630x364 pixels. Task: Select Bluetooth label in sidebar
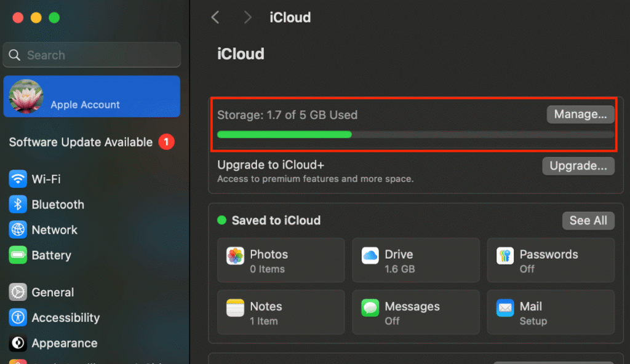(58, 205)
